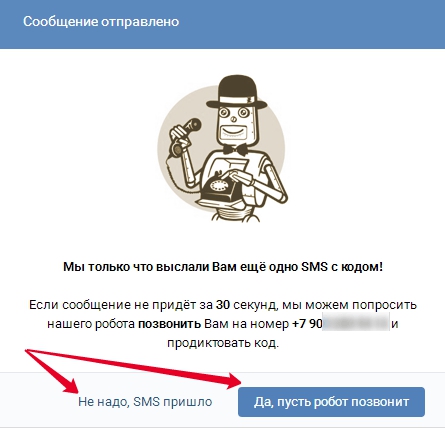
Task: Click the robot's bow tie
Action: pyautogui.click(x=236, y=150)
